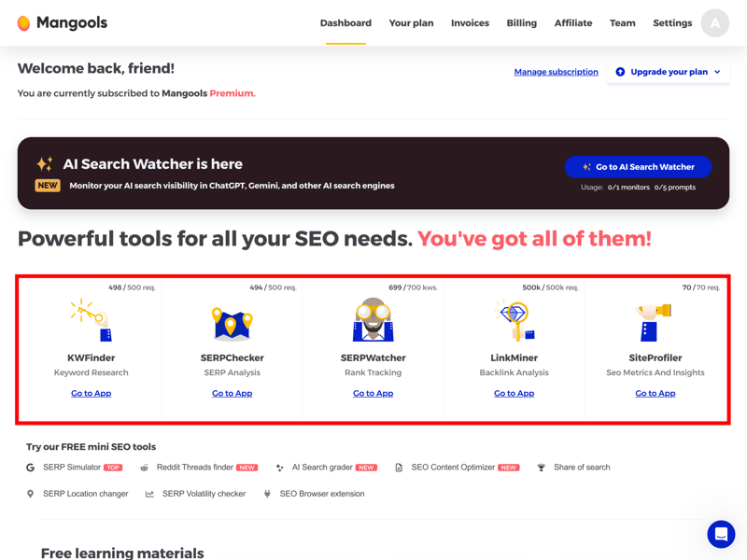The height and width of the screenshot is (560, 747).
Task: Click the user avatar icon
Action: click(715, 23)
